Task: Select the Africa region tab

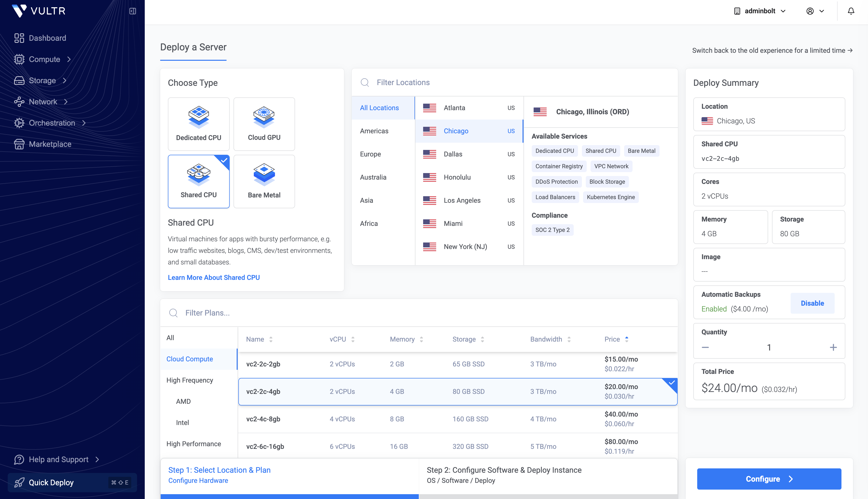Action: pyautogui.click(x=383, y=223)
